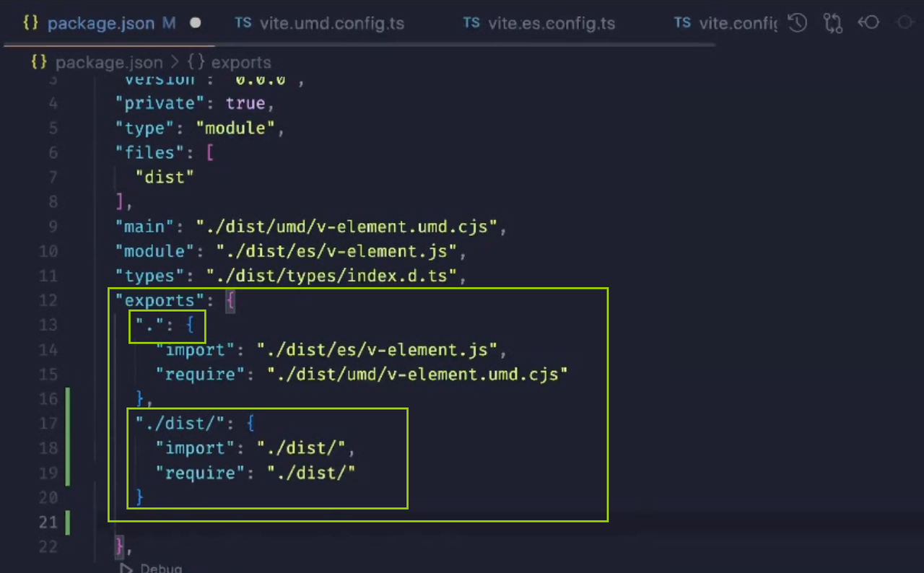Viewport: 924px width, 573px height.
Task: Click the green change indicator beside line 17
Action: [x=66, y=424]
